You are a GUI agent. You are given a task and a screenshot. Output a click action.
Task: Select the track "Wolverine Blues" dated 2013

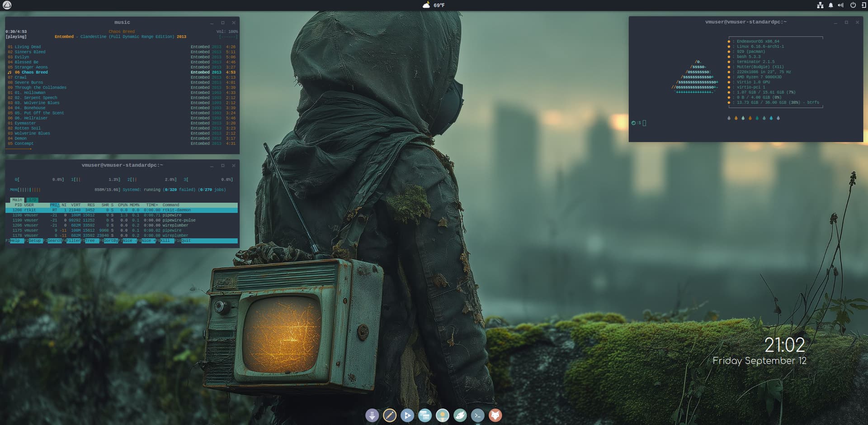click(32, 134)
